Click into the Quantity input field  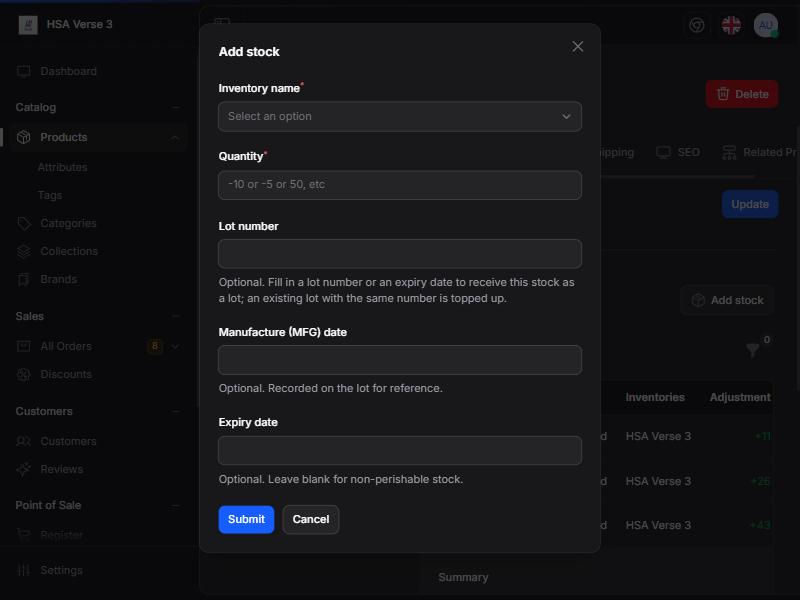399,185
